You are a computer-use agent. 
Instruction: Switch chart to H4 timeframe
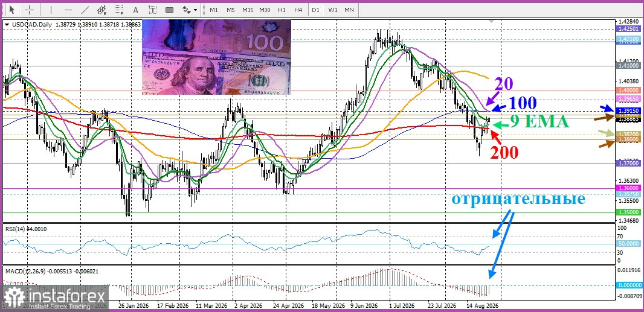[298, 10]
